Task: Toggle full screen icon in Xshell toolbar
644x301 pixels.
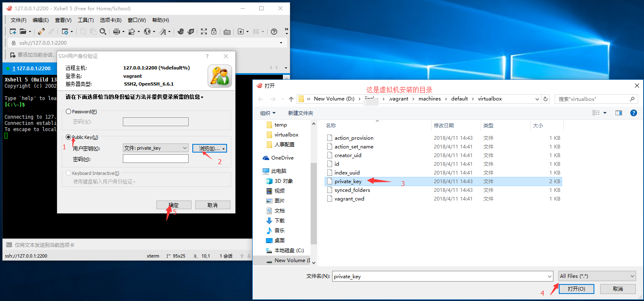Action: click(204, 31)
